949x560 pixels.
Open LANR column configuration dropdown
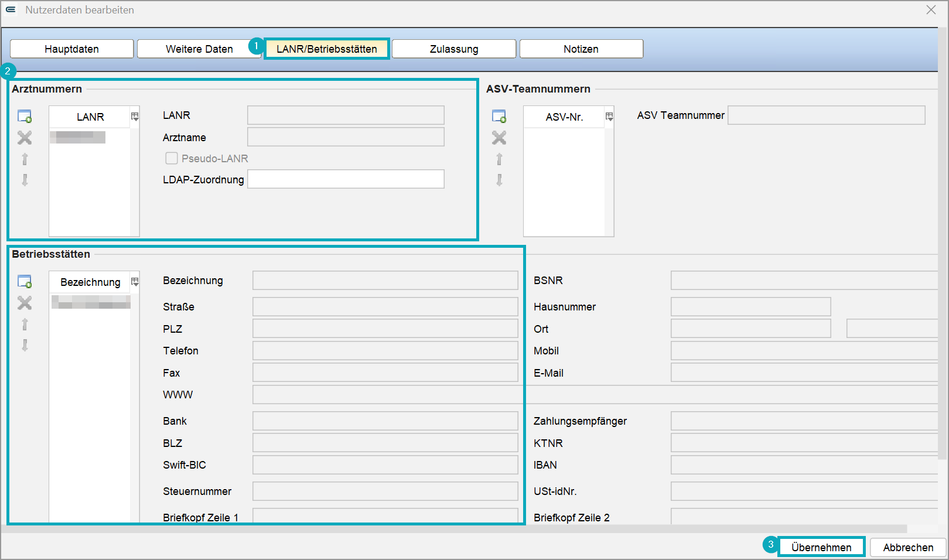(x=135, y=117)
